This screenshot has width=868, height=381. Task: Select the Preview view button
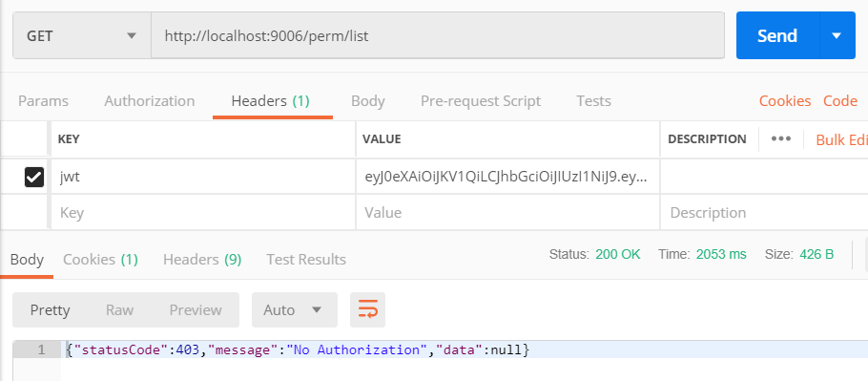tap(196, 309)
